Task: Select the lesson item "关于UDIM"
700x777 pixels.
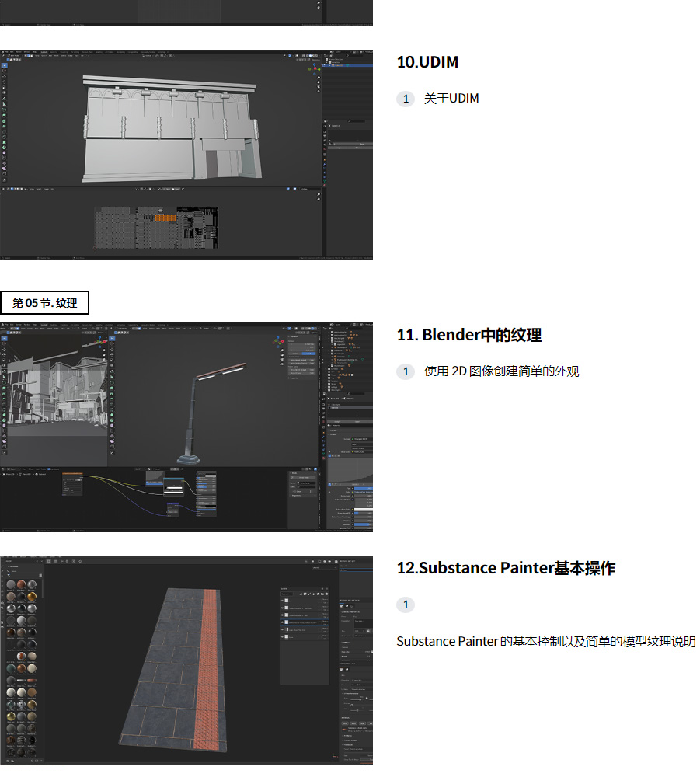Action: coord(451,99)
